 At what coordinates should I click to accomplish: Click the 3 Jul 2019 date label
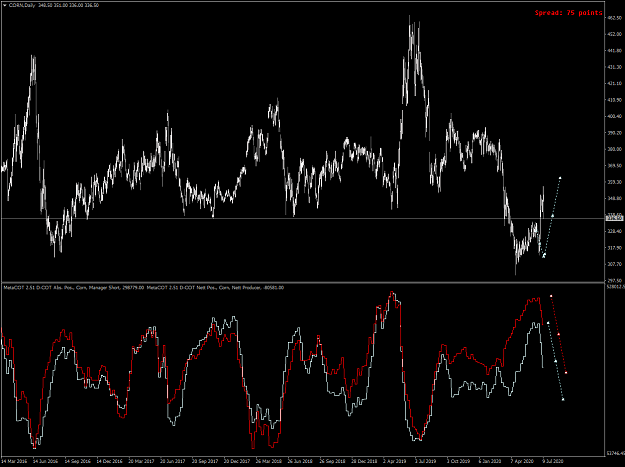tap(427, 461)
